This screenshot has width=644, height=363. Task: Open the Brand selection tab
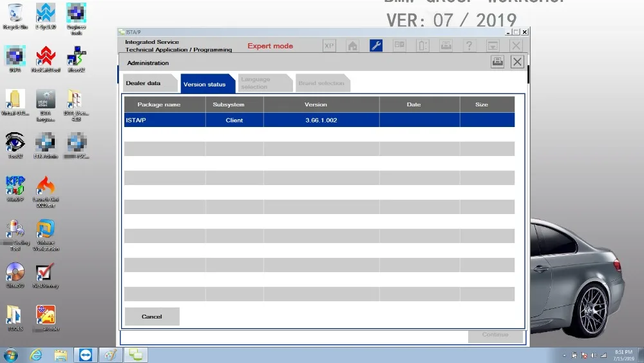click(322, 83)
